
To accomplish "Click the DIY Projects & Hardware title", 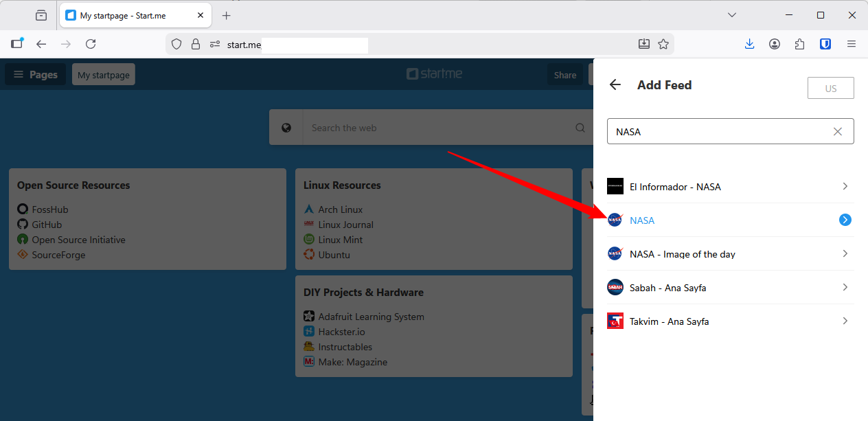I will (x=363, y=292).
